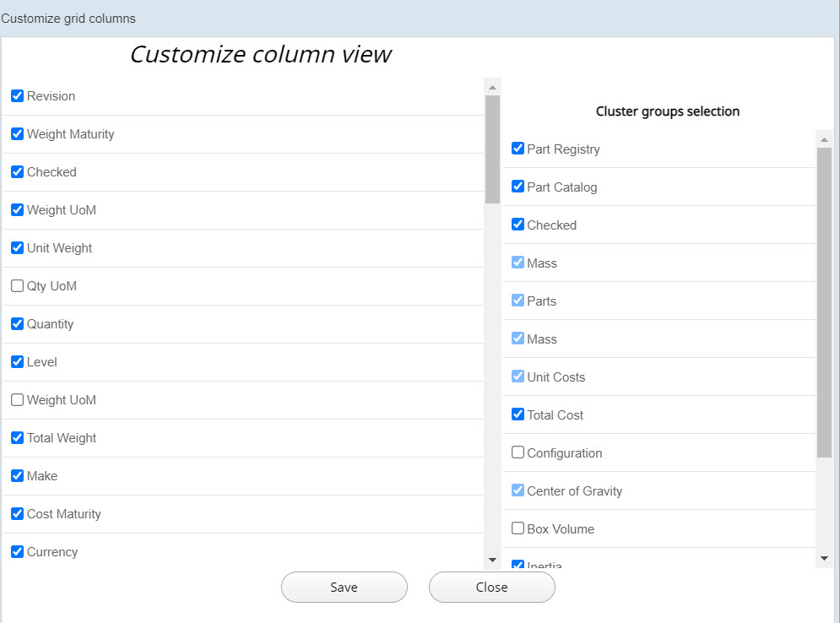The height and width of the screenshot is (623, 840).
Task: Toggle off the Weight UoM checkbox
Action: coord(17,209)
